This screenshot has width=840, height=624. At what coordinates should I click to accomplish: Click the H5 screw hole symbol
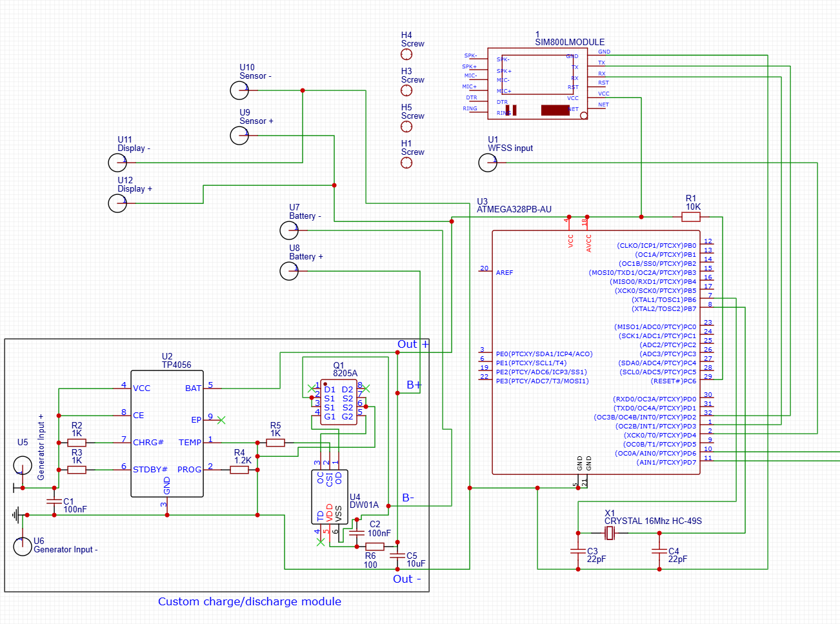pyautogui.click(x=406, y=126)
